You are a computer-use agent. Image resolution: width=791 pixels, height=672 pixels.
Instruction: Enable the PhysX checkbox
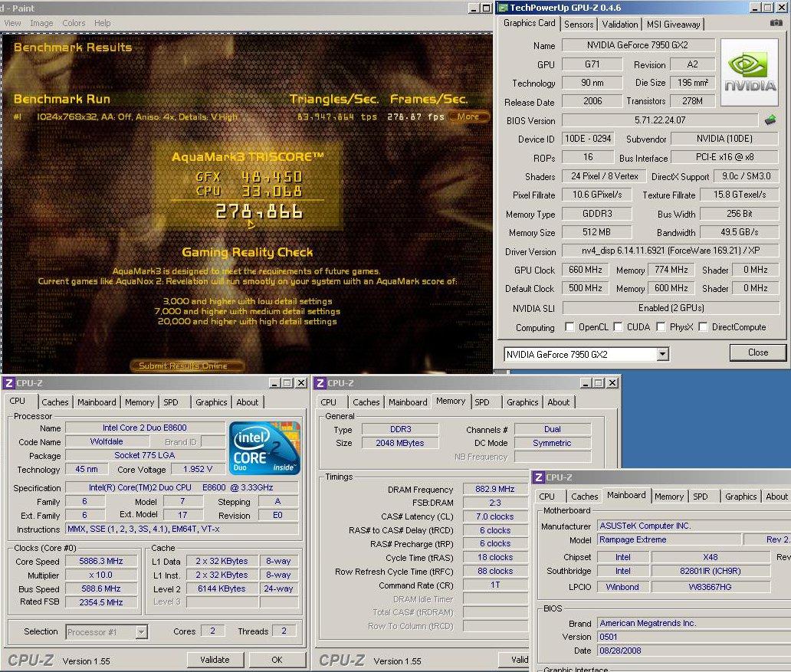point(661,327)
